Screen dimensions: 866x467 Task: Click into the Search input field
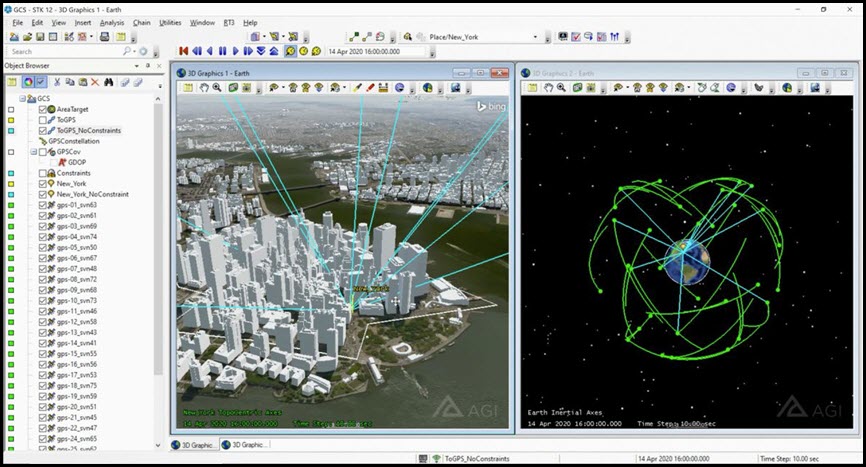(x=65, y=51)
